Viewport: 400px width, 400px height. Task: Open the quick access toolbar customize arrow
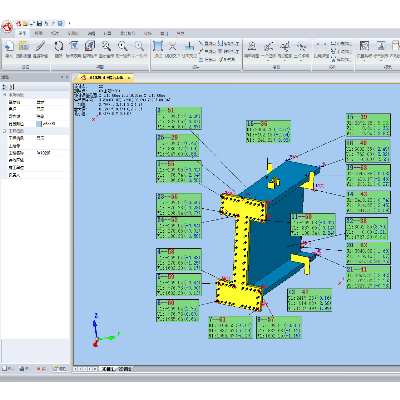[x=69, y=23]
